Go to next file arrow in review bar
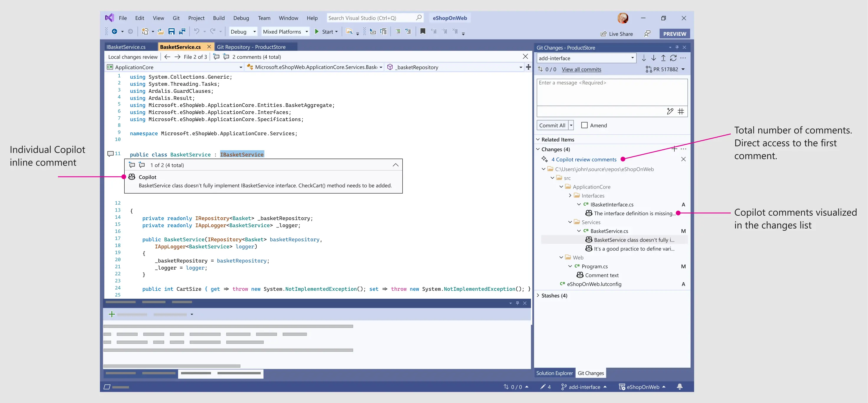 pyautogui.click(x=177, y=57)
